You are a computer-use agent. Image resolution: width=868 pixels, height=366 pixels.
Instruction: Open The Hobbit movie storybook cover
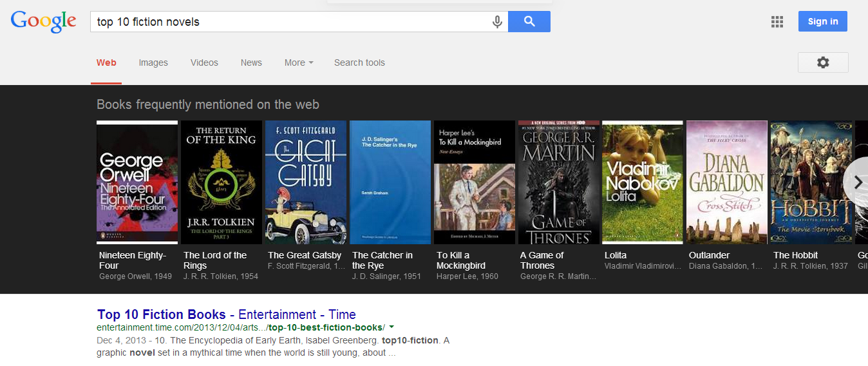(x=811, y=182)
